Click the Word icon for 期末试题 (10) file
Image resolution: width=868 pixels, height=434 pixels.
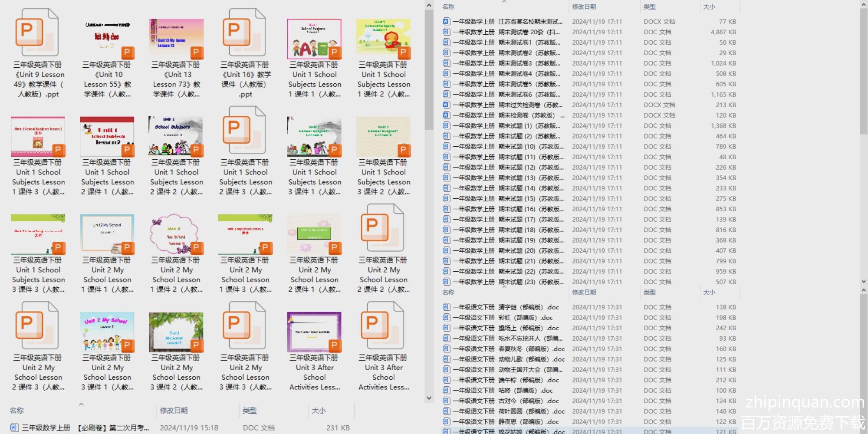(446, 146)
